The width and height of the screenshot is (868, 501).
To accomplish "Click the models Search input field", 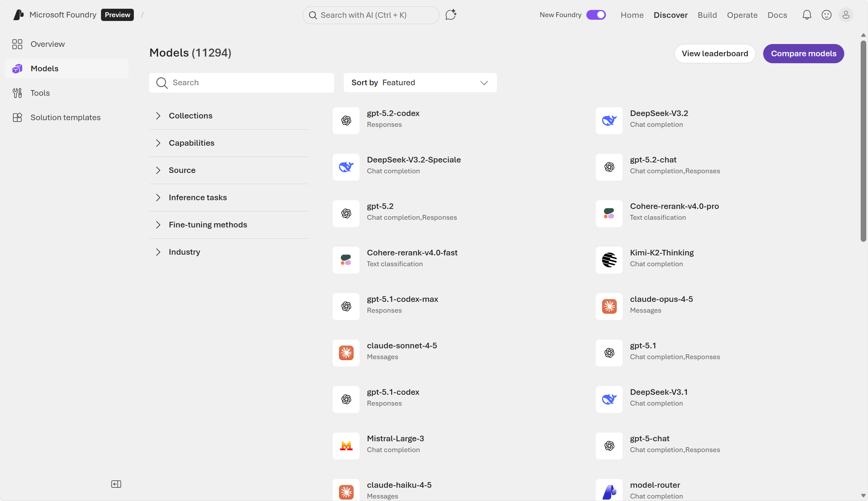I will pyautogui.click(x=241, y=83).
